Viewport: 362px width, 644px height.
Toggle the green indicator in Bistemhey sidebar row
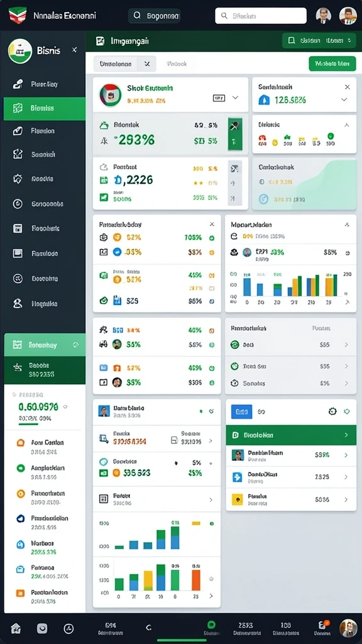coord(75,345)
